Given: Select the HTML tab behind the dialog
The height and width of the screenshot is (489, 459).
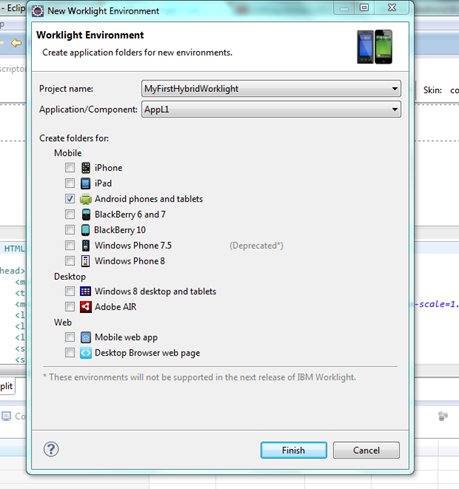Looking at the screenshot, I should [x=14, y=249].
